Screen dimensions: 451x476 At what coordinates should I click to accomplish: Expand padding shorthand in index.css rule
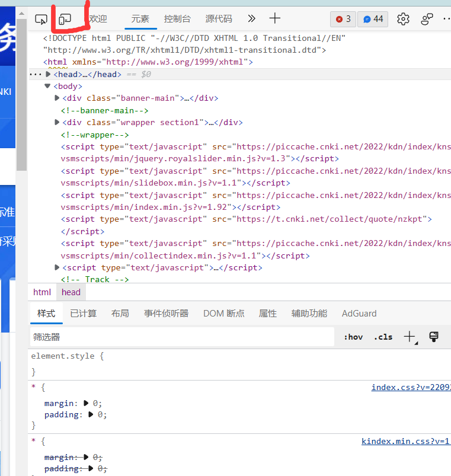(x=91, y=414)
